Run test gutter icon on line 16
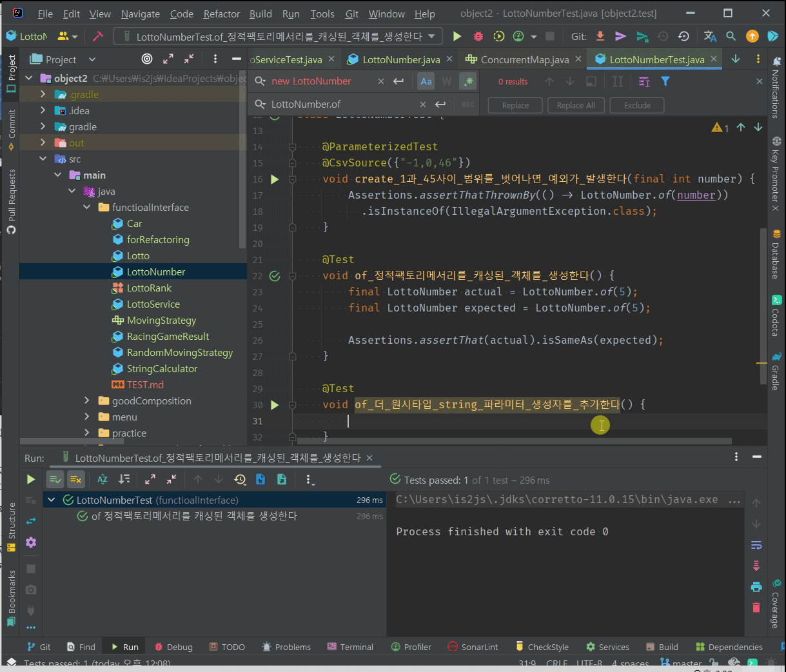 click(x=275, y=179)
